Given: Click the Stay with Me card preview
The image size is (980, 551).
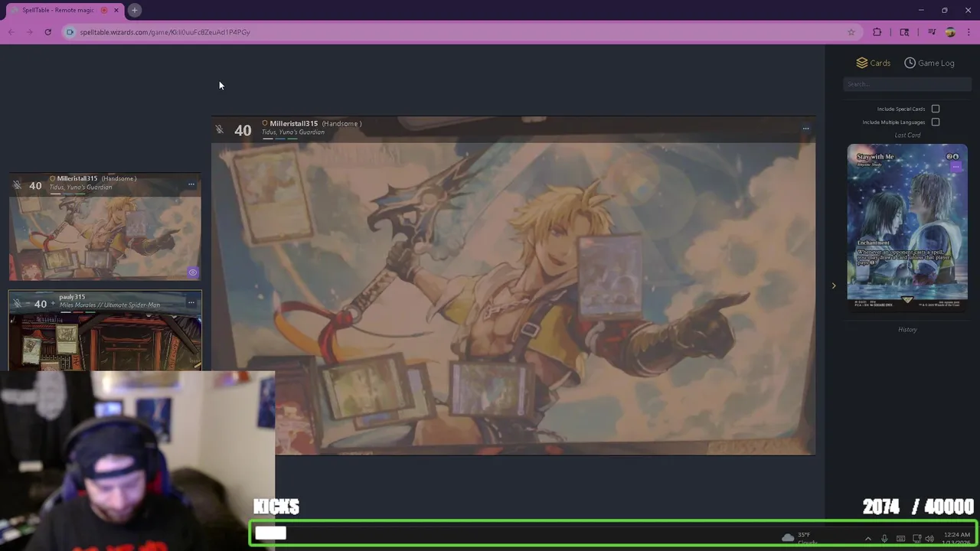Looking at the screenshot, I should point(907,227).
